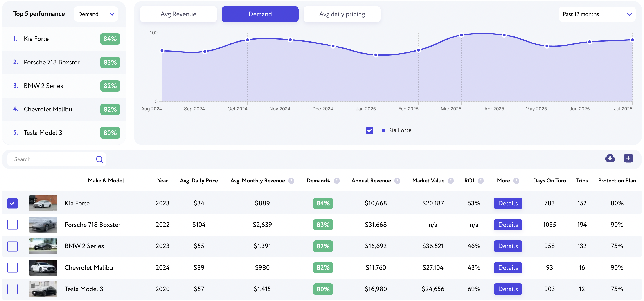Check the Tesla Model 3 row checkbox
Screen dimensions: 644x301
coord(13,289)
